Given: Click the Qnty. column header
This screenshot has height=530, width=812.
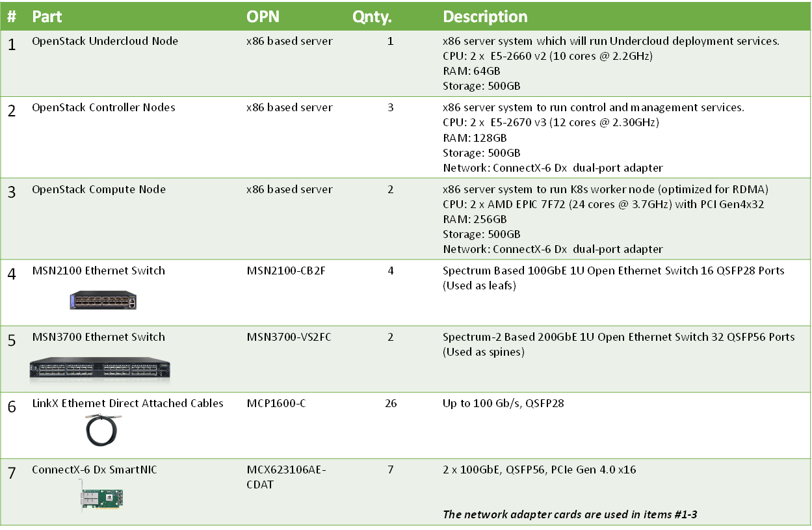Looking at the screenshot, I should point(372,16).
